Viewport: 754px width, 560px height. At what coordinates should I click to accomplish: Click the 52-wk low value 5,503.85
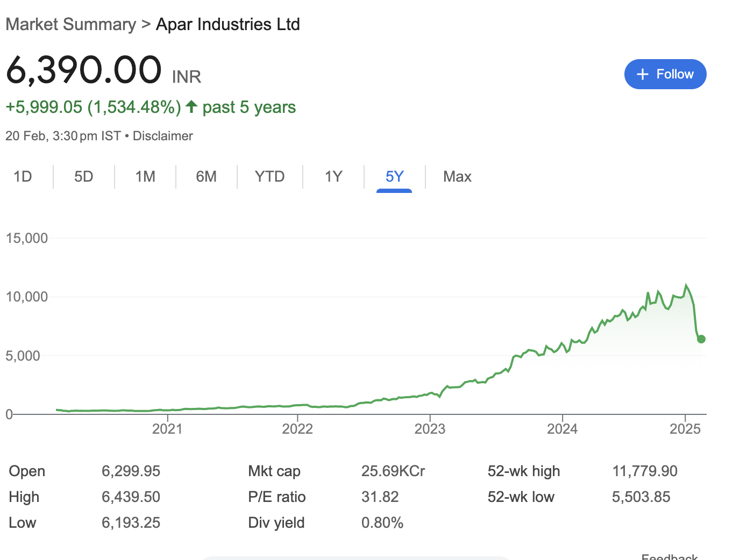[641, 497]
